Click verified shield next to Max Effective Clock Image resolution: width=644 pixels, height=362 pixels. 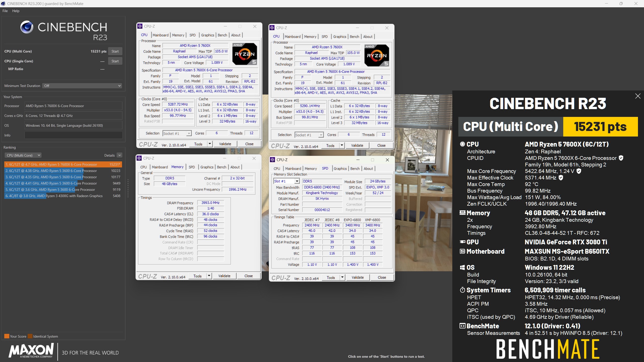coord(561,177)
